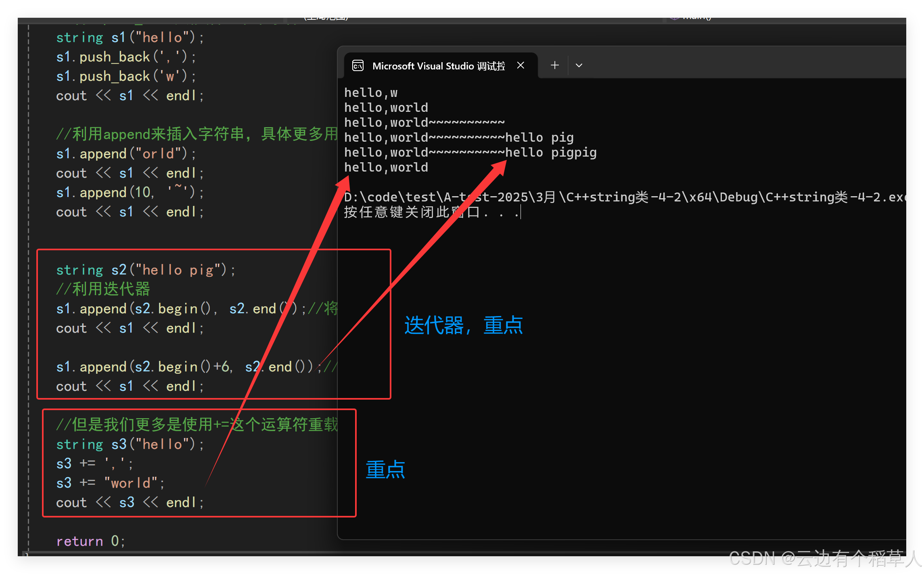Select the Microsoft Visual Studio 调试控 tab
The image size is (924, 574).
tap(438, 66)
